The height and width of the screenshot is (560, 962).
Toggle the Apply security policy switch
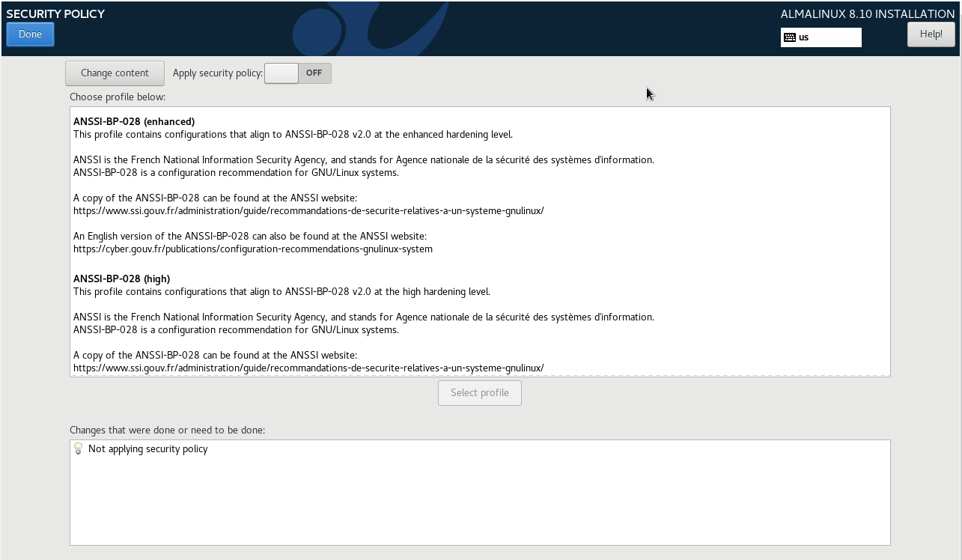tap(297, 73)
